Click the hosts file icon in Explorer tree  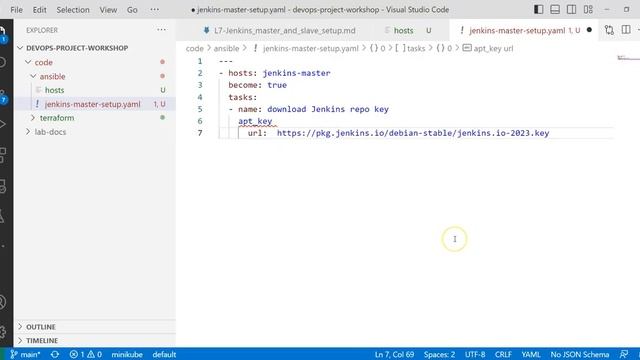click(38, 90)
